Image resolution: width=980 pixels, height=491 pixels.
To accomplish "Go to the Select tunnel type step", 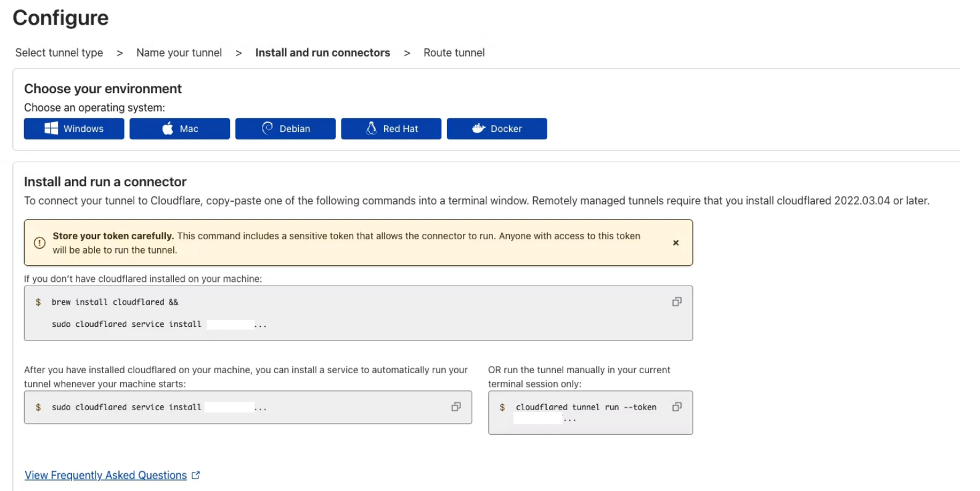I will [x=59, y=53].
